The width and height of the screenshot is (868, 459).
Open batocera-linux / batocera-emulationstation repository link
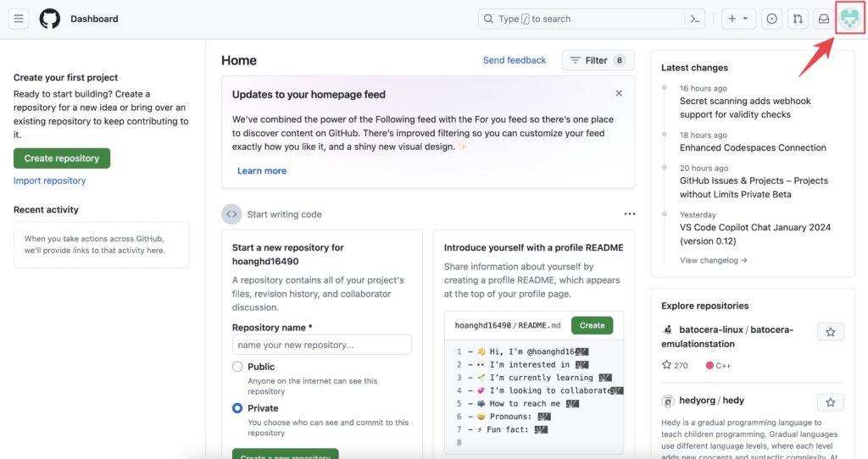[727, 336]
